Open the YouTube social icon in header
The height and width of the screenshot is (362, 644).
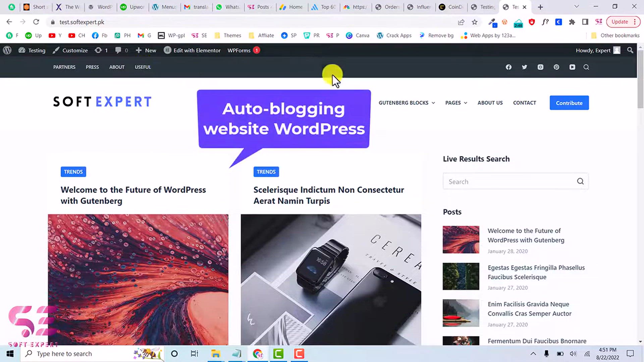[572, 67]
